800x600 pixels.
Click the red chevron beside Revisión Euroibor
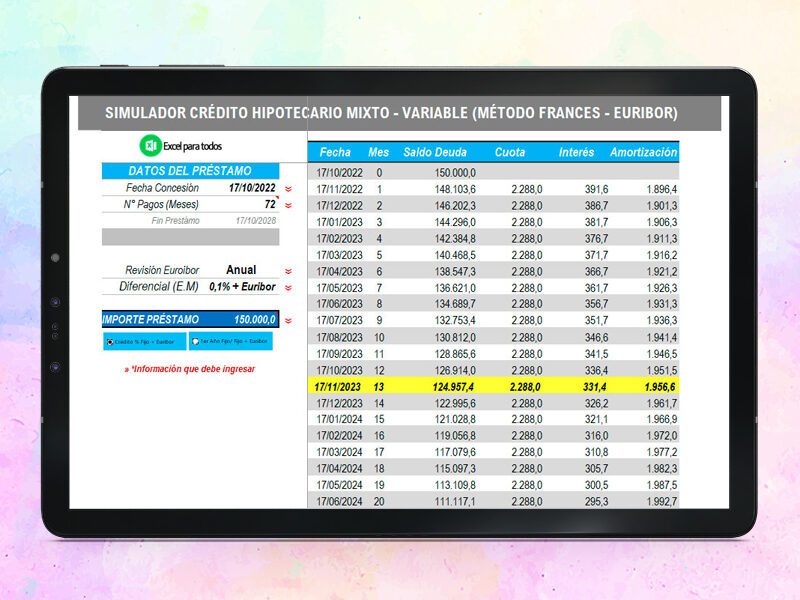288,271
